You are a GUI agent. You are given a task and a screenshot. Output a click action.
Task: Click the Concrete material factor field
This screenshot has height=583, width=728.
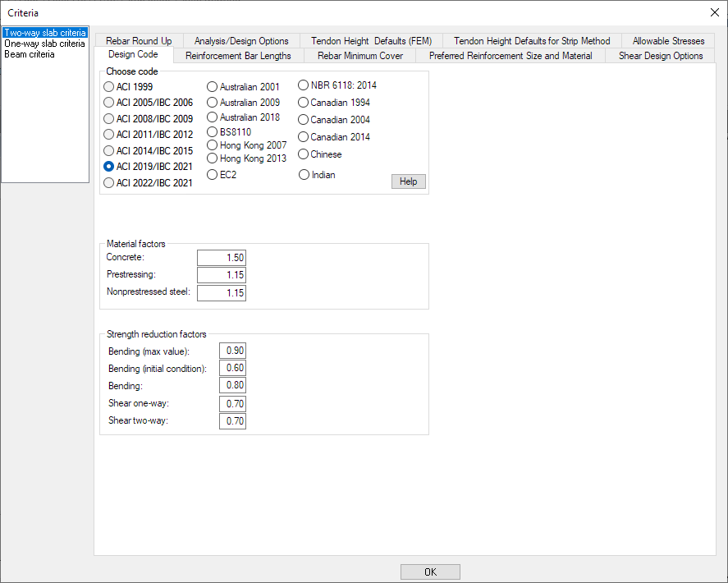[x=222, y=258]
